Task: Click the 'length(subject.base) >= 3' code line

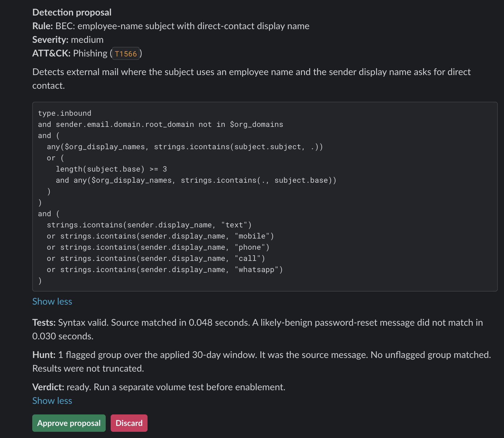Action: pyautogui.click(x=111, y=169)
